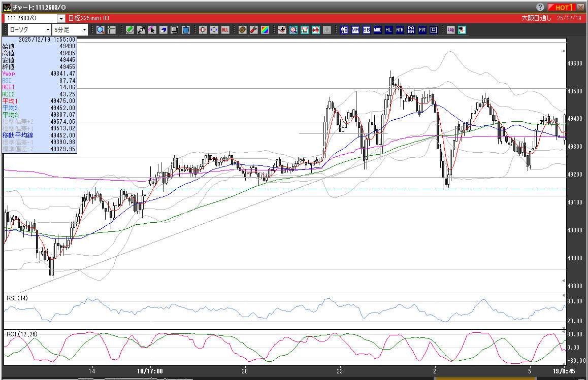The height and width of the screenshot is (380, 588).
Task: Click the help question mark icon
Action: pyautogui.click(x=540, y=7)
